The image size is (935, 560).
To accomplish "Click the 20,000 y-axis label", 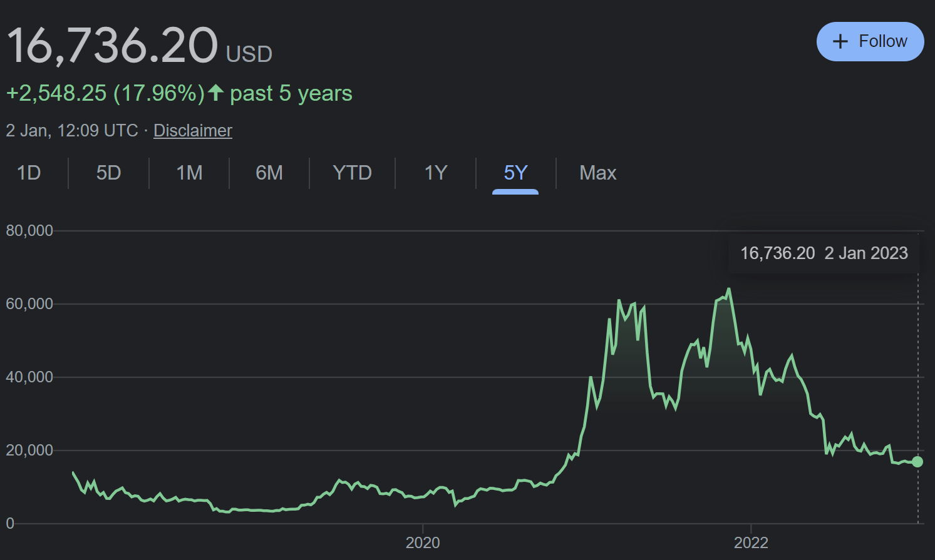I will 29,450.
